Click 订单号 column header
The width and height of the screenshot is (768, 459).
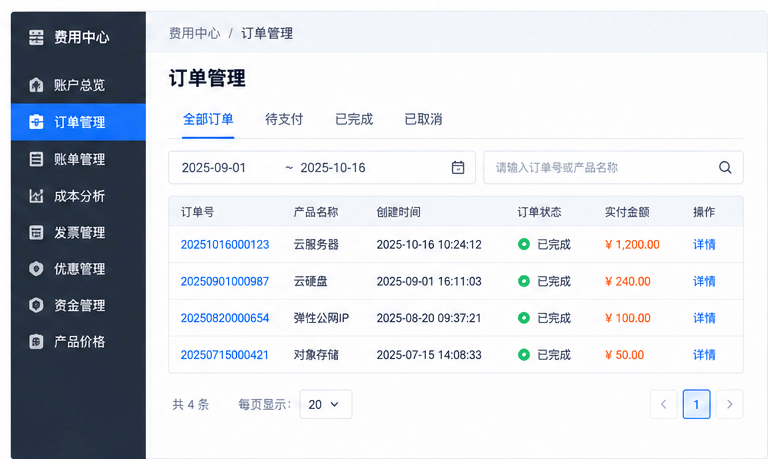[x=197, y=212]
